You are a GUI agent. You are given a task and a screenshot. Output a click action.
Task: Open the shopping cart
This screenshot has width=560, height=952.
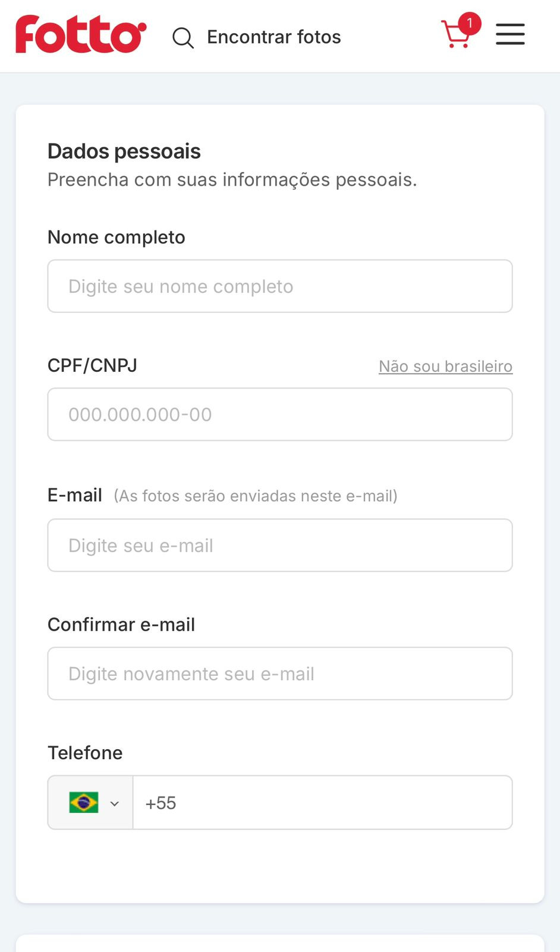(455, 36)
